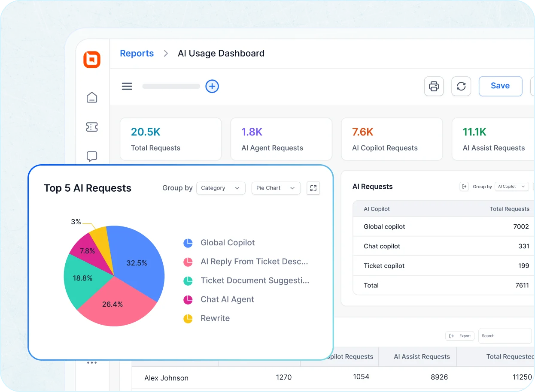
Task: Click the teal 18.8% pie slice
Action: click(84, 279)
